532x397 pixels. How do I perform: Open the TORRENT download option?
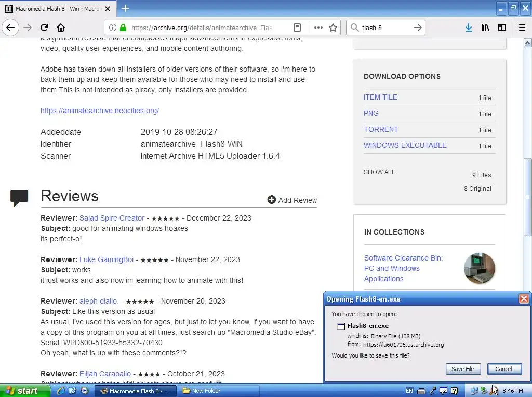(381, 130)
